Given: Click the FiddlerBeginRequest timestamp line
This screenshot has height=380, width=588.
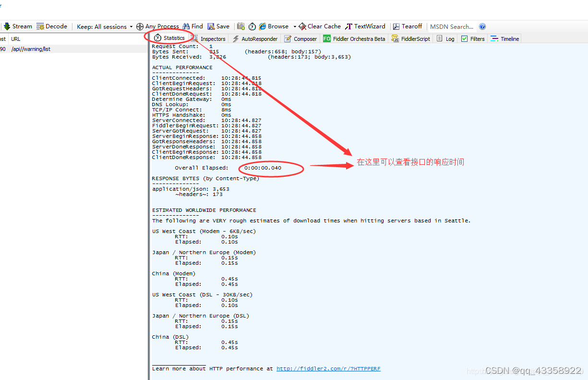Looking at the screenshot, I should pos(207,125).
